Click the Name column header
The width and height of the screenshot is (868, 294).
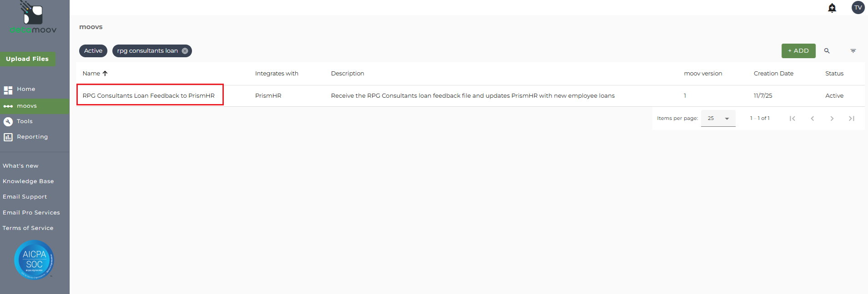[x=91, y=74]
